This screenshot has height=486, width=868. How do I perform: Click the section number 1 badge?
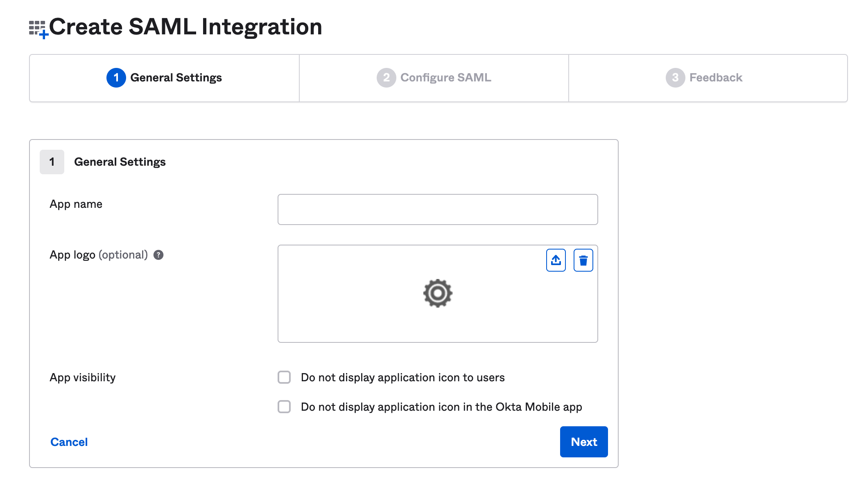[52, 162]
